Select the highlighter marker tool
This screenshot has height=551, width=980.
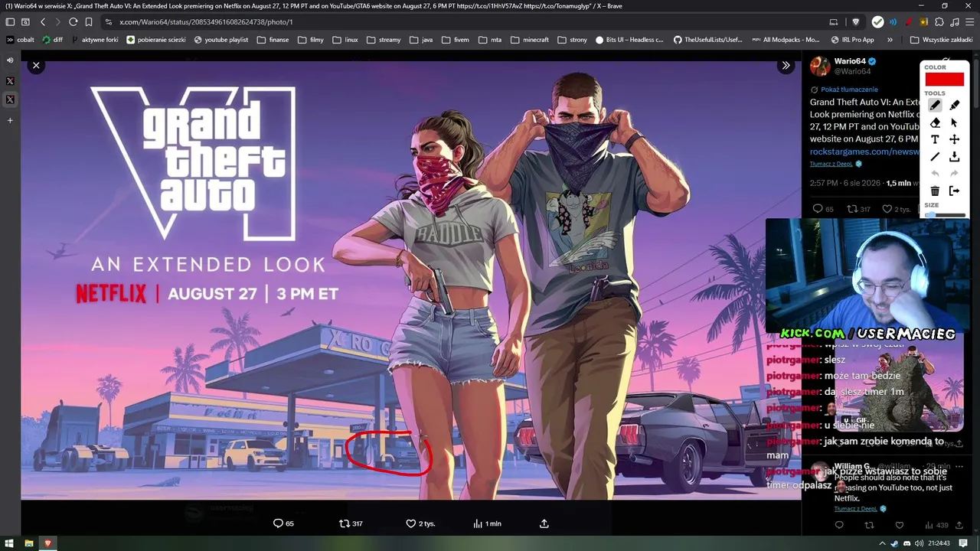(x=955, y=106)
